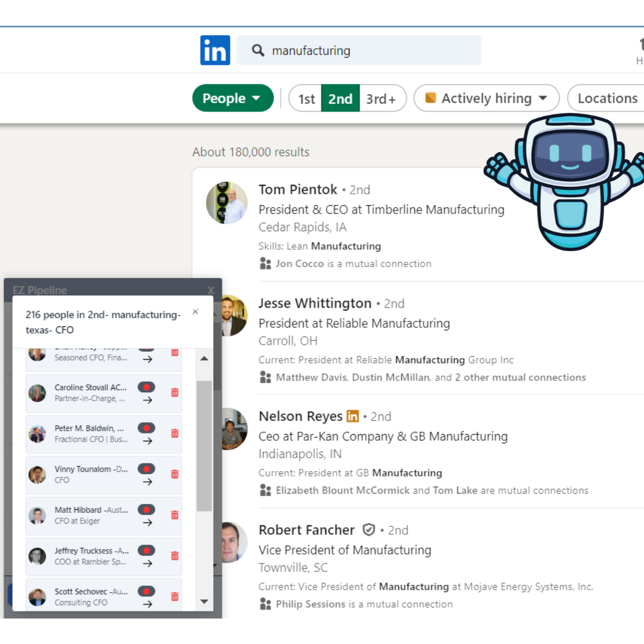Viewport: 644px width, 644px height.
Task: Click Tom Pientok's profile photo
Action: tap(227, 203)
